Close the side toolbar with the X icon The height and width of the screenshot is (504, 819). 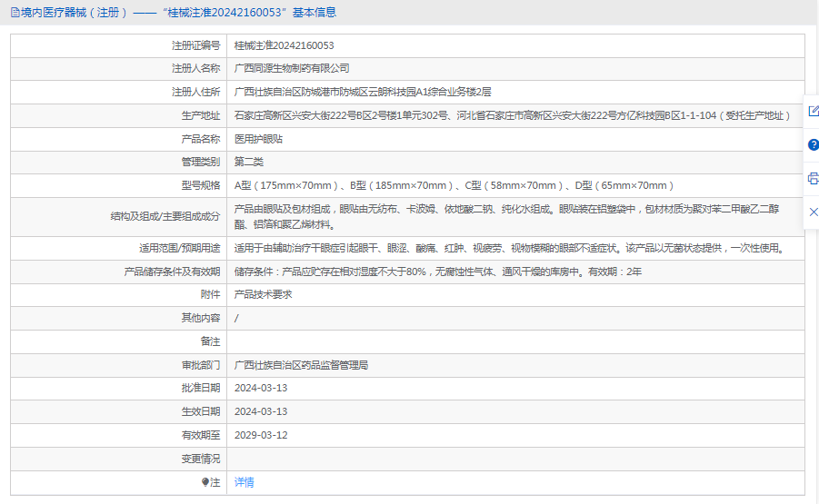(x=813, y=212)
